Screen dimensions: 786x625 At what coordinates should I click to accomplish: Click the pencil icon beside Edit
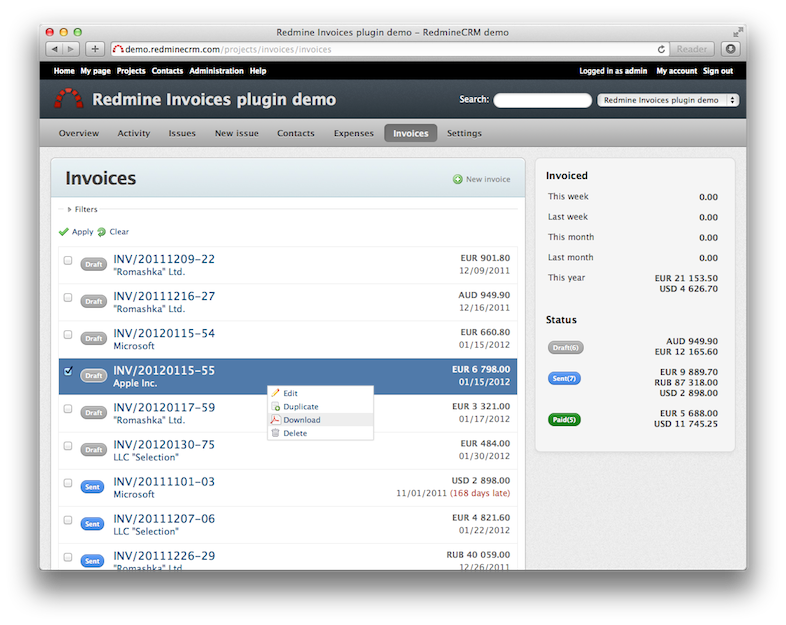tap(276, 393)
